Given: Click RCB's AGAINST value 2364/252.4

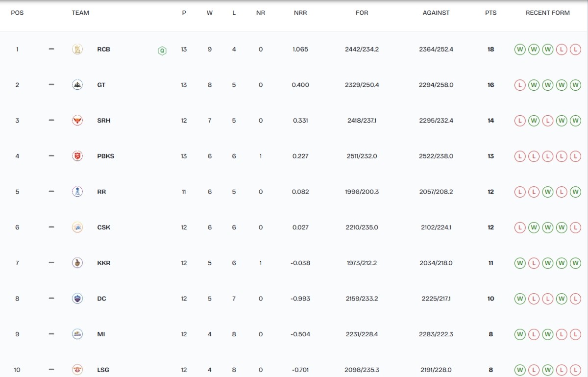Looking at the screenshot, I should tap(436, 49).
